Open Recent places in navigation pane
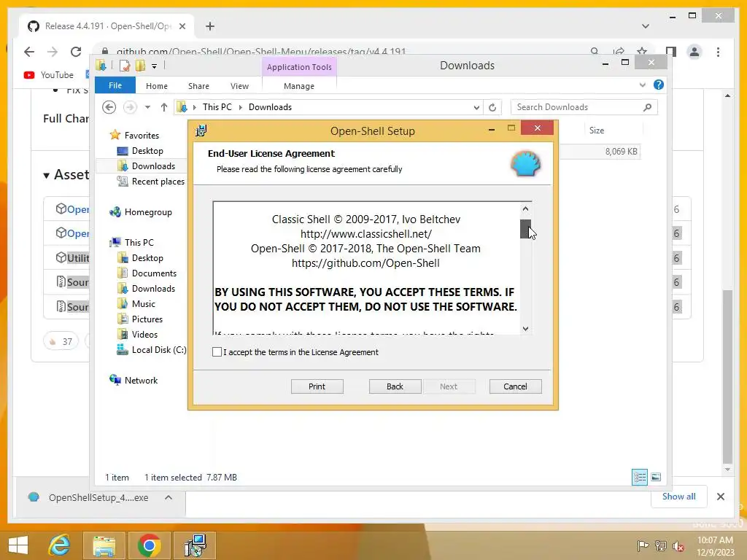 (158, 181)
